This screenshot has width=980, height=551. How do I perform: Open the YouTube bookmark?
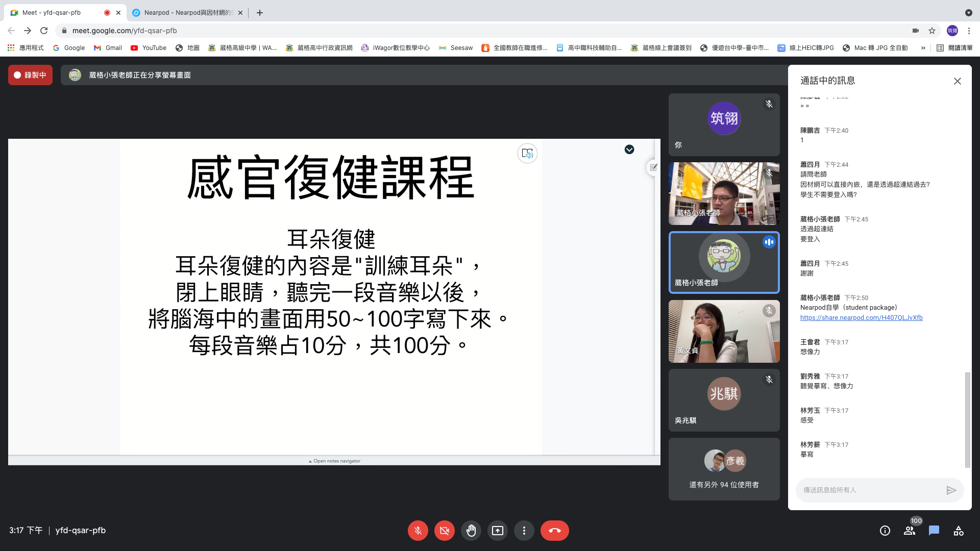click(149, 48)
